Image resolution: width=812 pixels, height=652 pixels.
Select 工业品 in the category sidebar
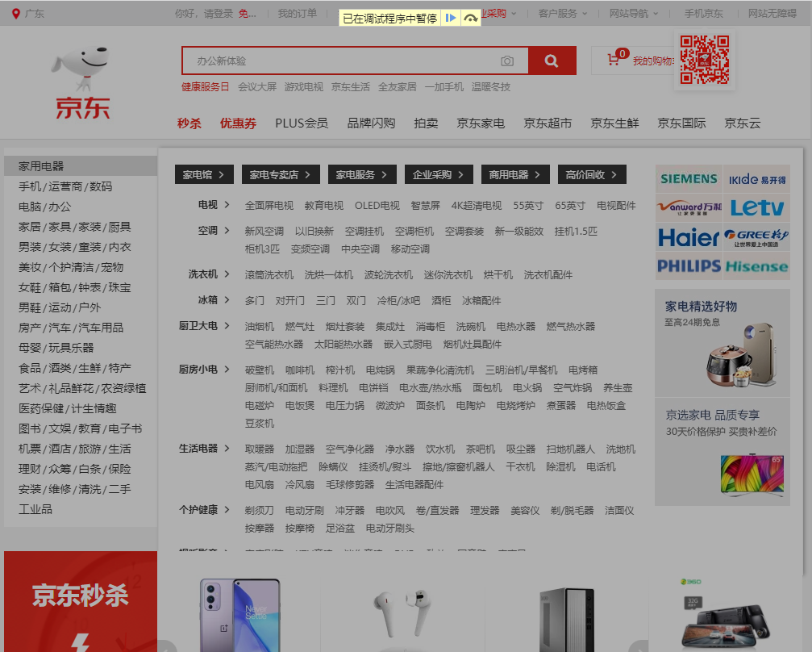35,509
